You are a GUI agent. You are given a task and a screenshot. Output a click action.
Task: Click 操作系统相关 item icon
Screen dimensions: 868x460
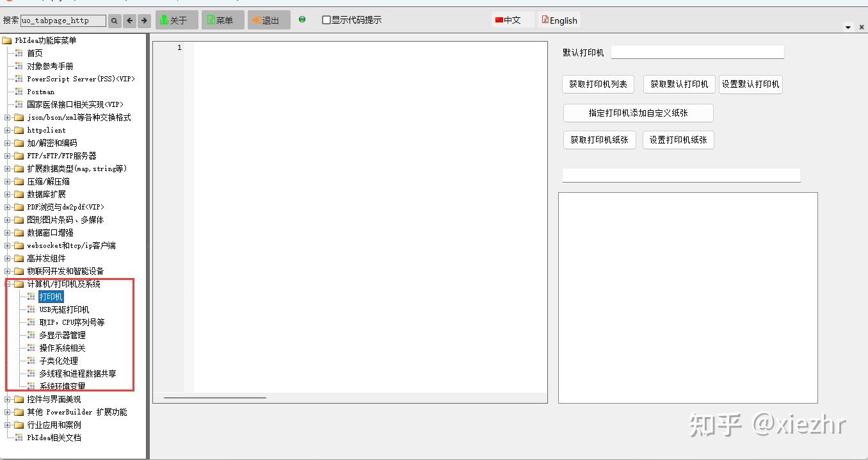pos(31,348)
